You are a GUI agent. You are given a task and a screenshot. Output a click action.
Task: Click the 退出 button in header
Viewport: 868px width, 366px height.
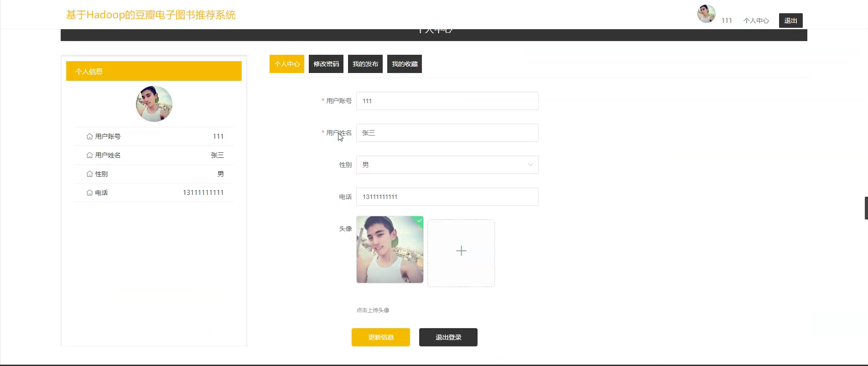click(x=791, y=21)
